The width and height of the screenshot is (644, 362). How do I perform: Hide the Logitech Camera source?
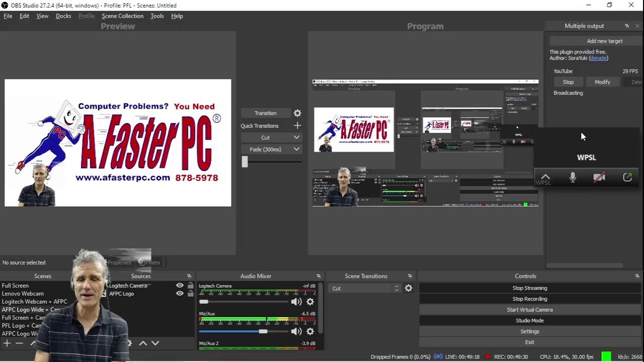tap(180, 286)
